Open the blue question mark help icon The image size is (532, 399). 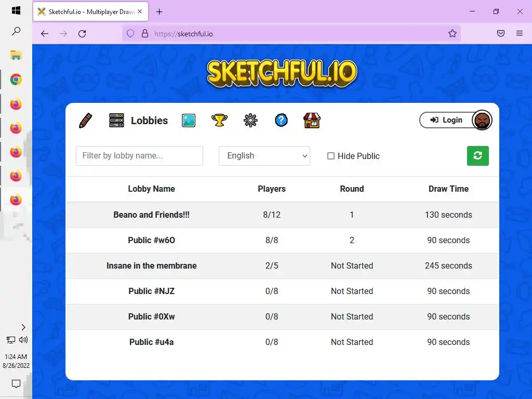click(x=281, y=120)
